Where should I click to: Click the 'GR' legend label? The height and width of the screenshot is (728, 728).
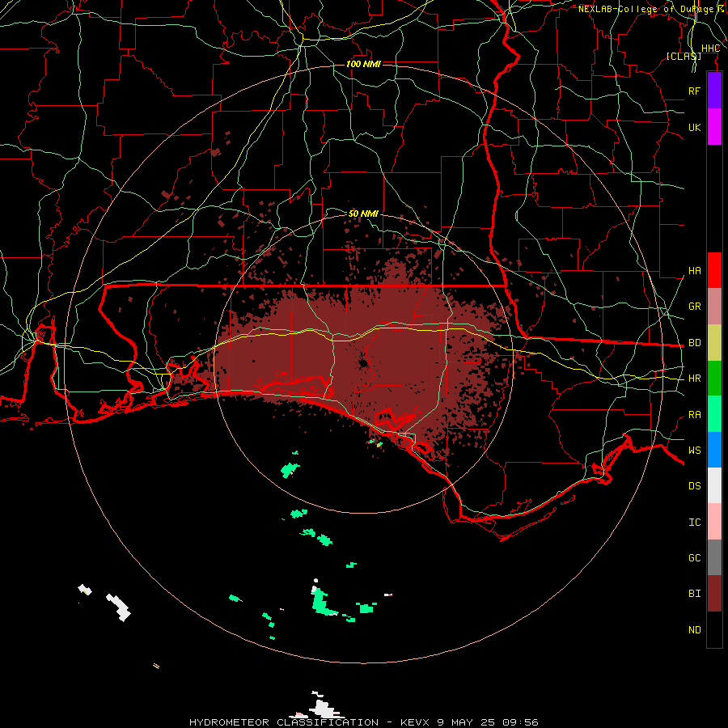(x=694, y=306)
